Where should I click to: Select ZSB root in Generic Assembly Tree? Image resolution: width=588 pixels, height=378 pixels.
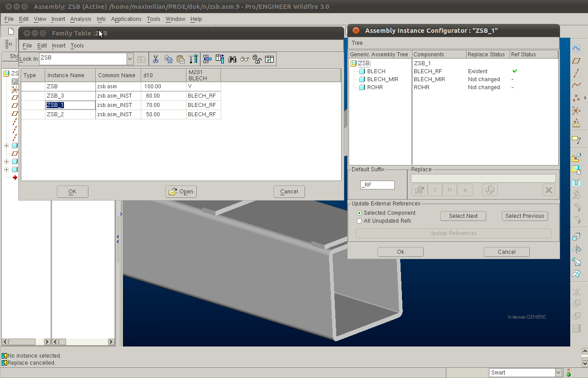click(x=364, y=63)
